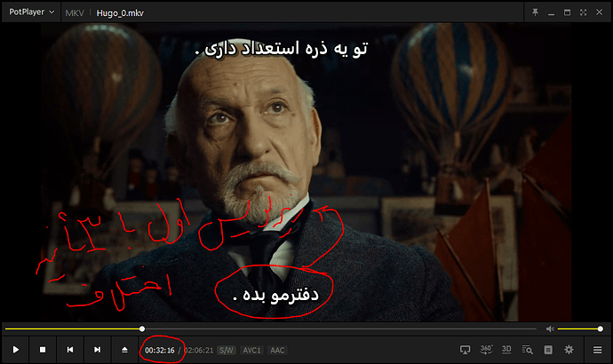
Task: Click the Play button
Action: pos(16,350)
